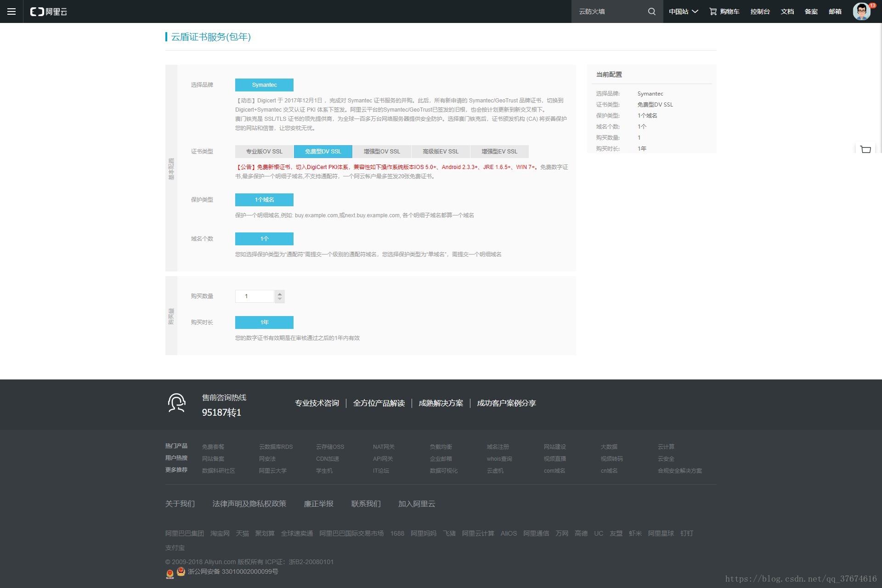Open 加入阿里云 footer link

point(417,504)
